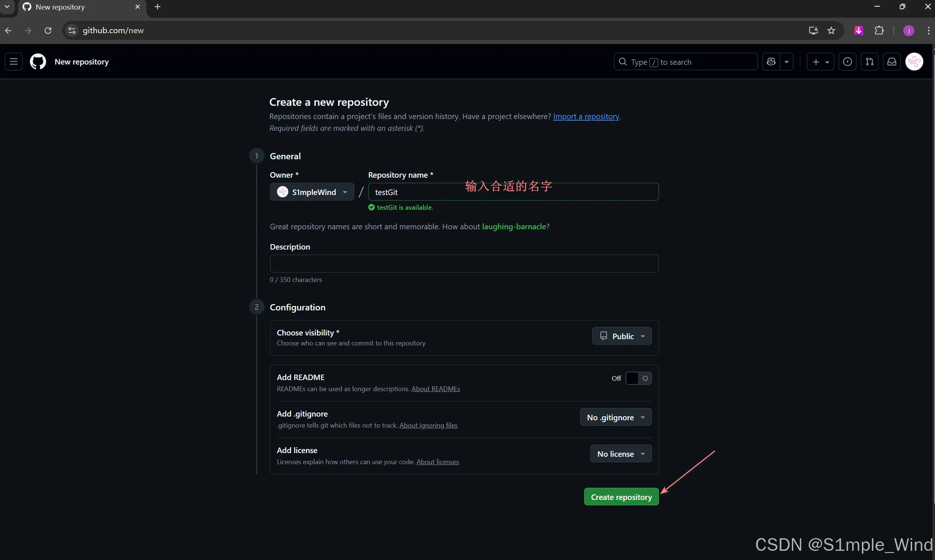Open the Issues icon in header

(848, 62)
